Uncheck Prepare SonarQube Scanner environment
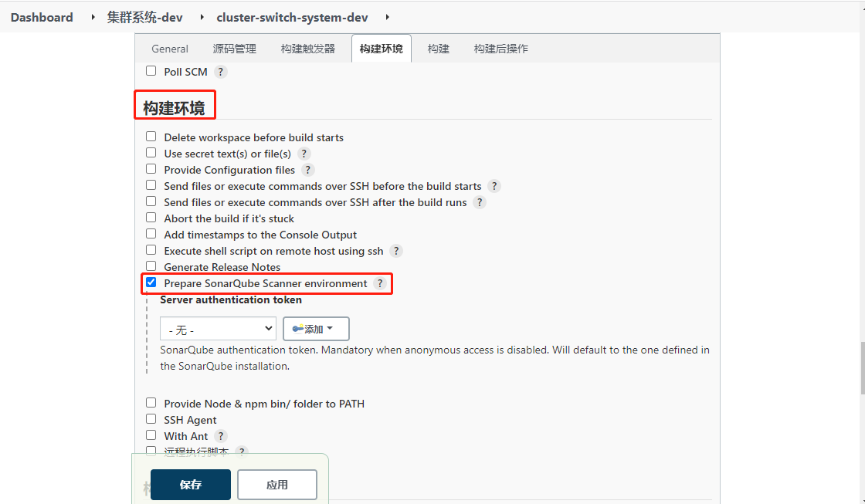The width and height of the screenshot is (865, 504). pos(151,282)
